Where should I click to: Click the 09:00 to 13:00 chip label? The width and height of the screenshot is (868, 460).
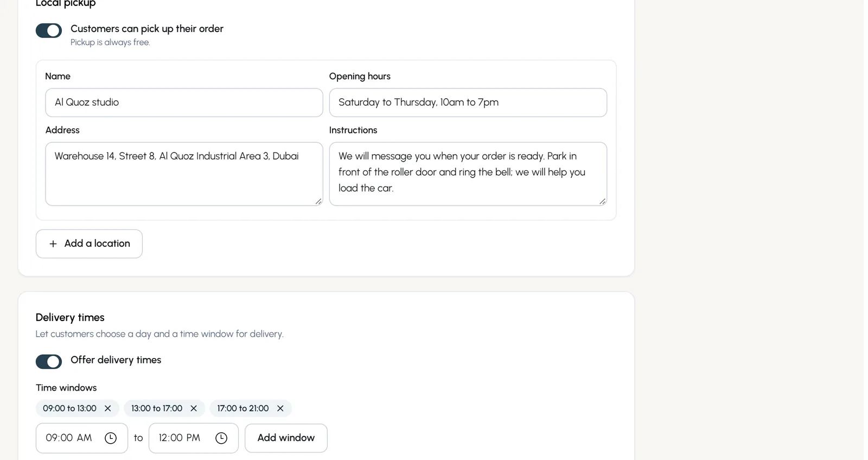pyautogui.click(x=69, y=408)
